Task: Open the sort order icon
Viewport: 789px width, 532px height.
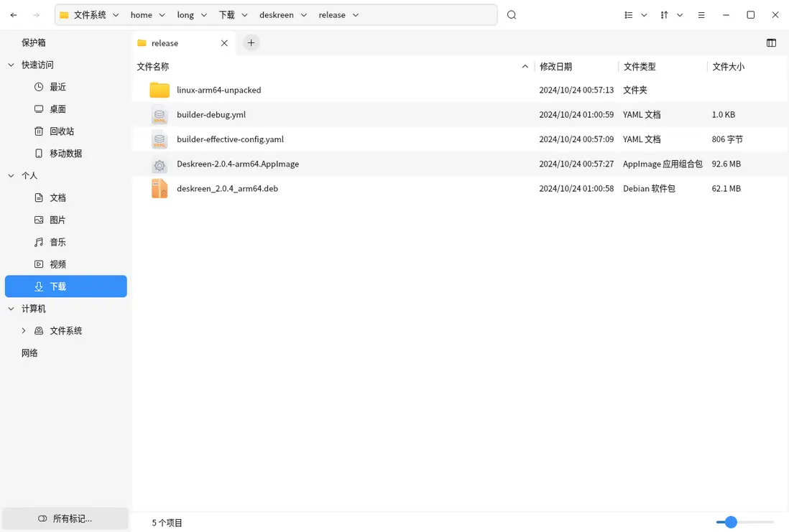Action: [x=664, y=15]
